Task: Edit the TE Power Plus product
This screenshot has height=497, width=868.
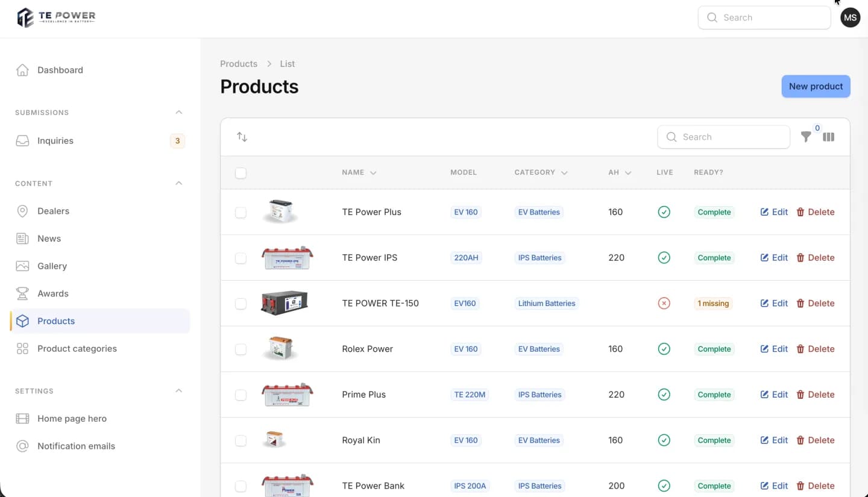Action: [x=774, y=212]
